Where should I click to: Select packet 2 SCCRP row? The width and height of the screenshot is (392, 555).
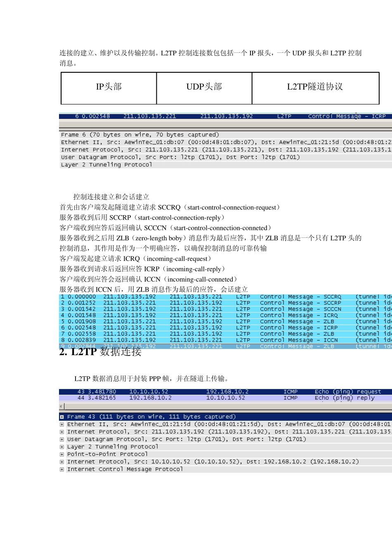click(x=226, y=303)
